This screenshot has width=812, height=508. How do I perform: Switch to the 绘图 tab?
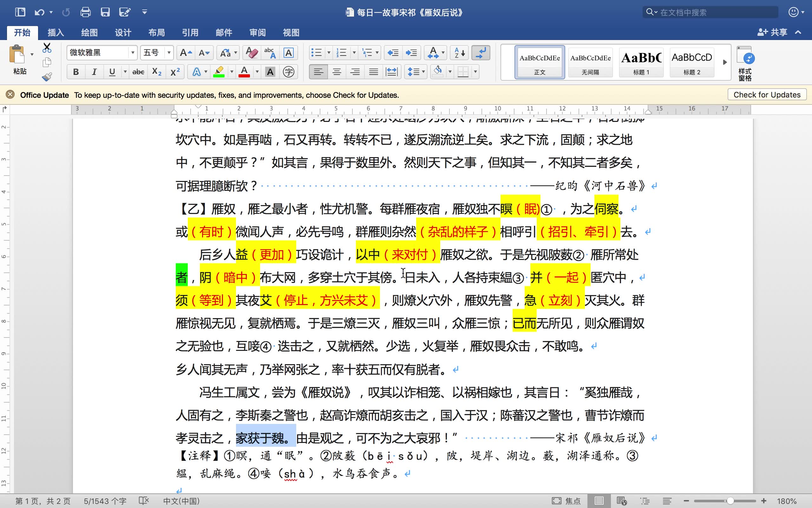(89, 33)
